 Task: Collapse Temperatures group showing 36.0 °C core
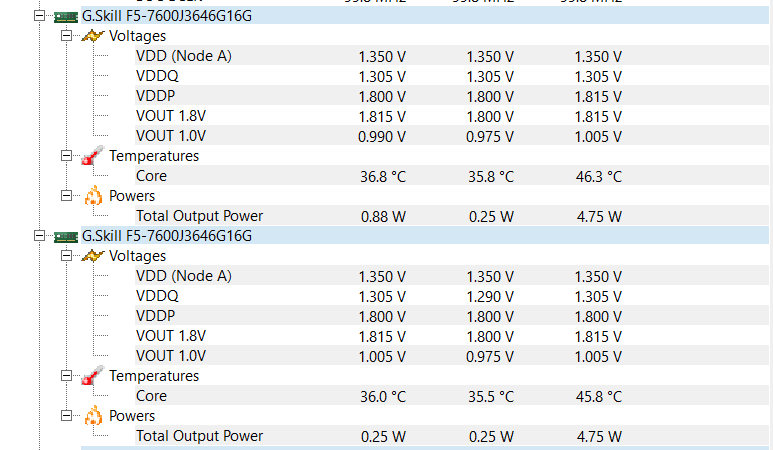(x=66, y=376)
